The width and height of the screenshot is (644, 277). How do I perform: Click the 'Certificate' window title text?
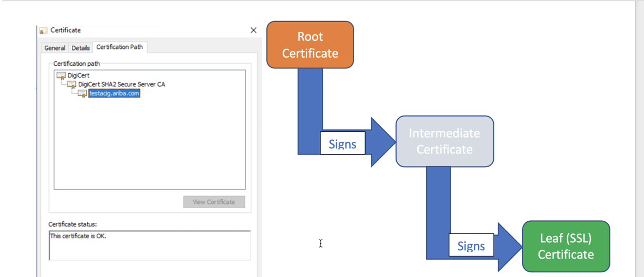(x=66, y=30)
